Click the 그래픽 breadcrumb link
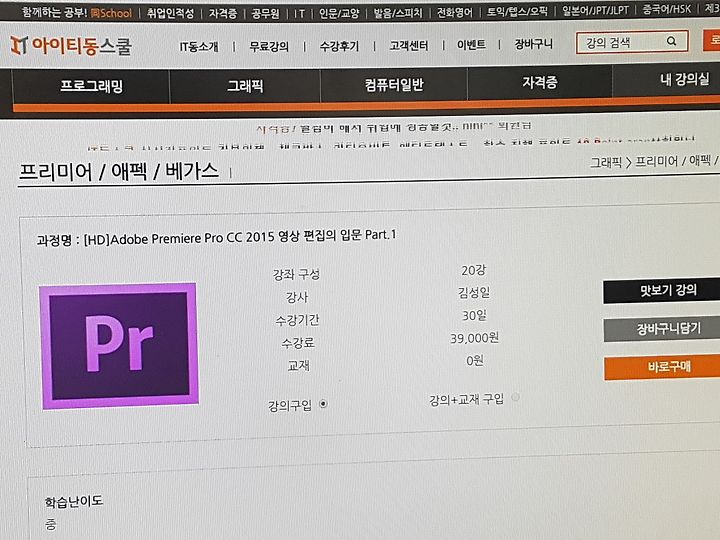 [606, 162]
